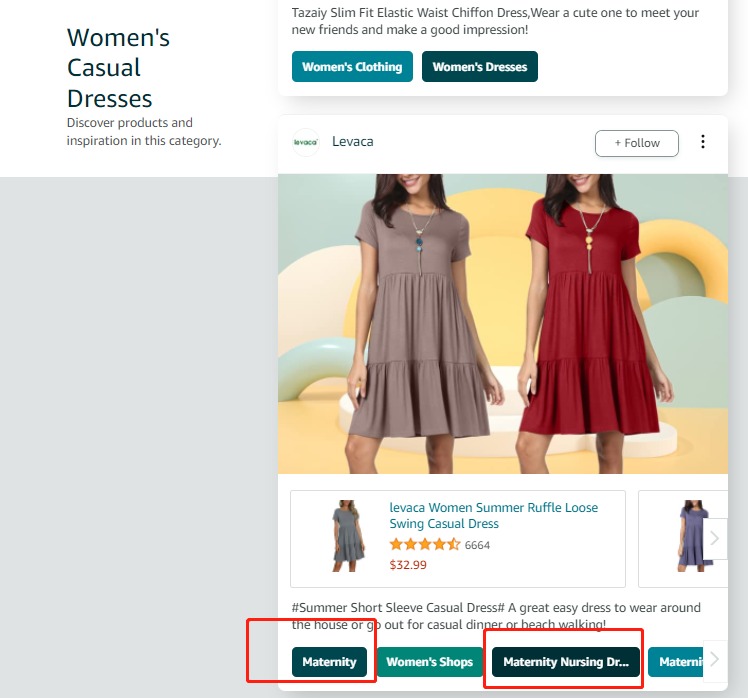Open the gray ruffle dress product thumbnail

[x=349, y=536]
